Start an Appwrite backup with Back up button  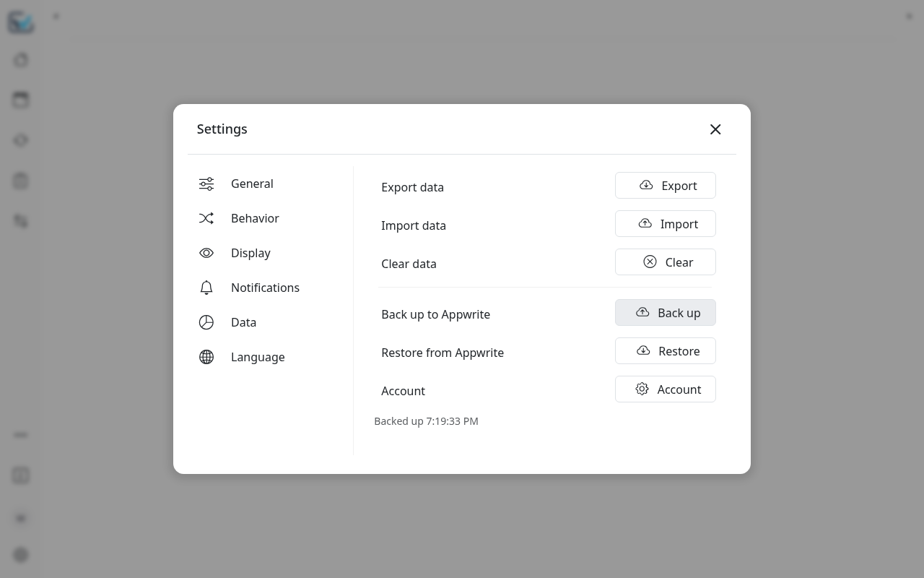pyautogui.click(x=666, y=313)
